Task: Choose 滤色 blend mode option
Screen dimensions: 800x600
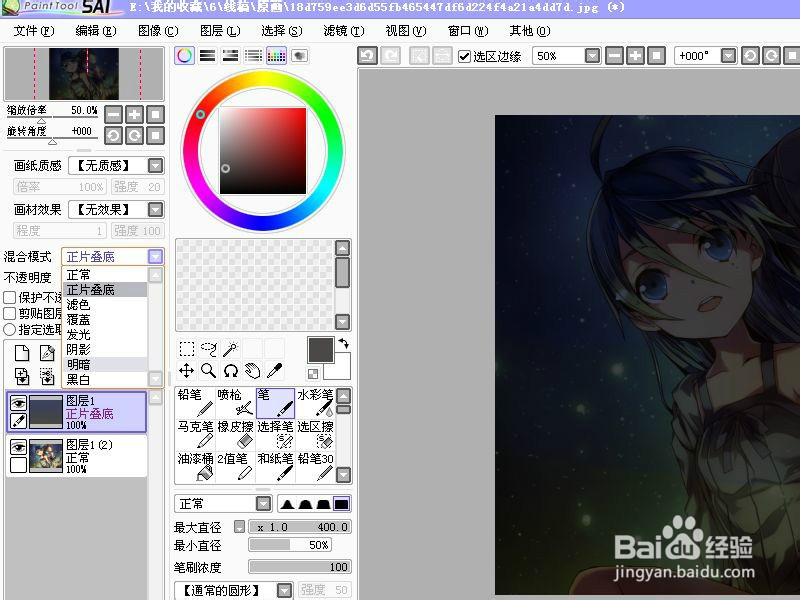Action: (x=105, y=305)
